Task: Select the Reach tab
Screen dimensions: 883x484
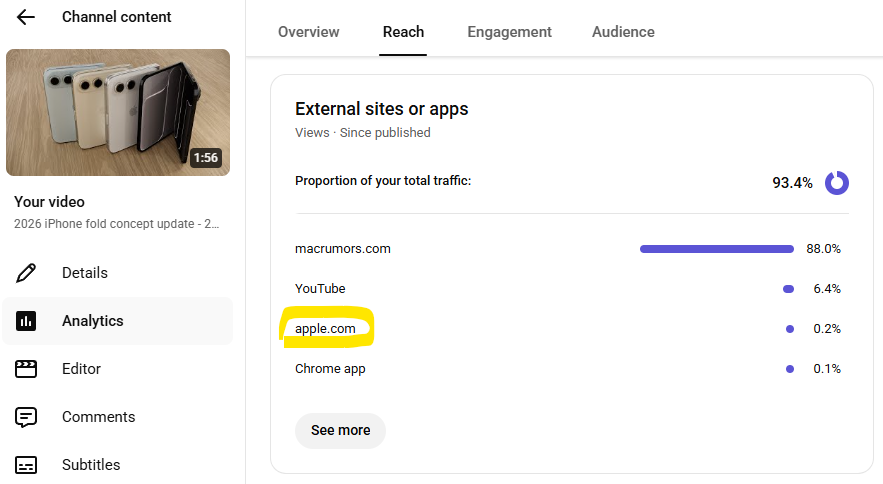Action: [404, 32]
